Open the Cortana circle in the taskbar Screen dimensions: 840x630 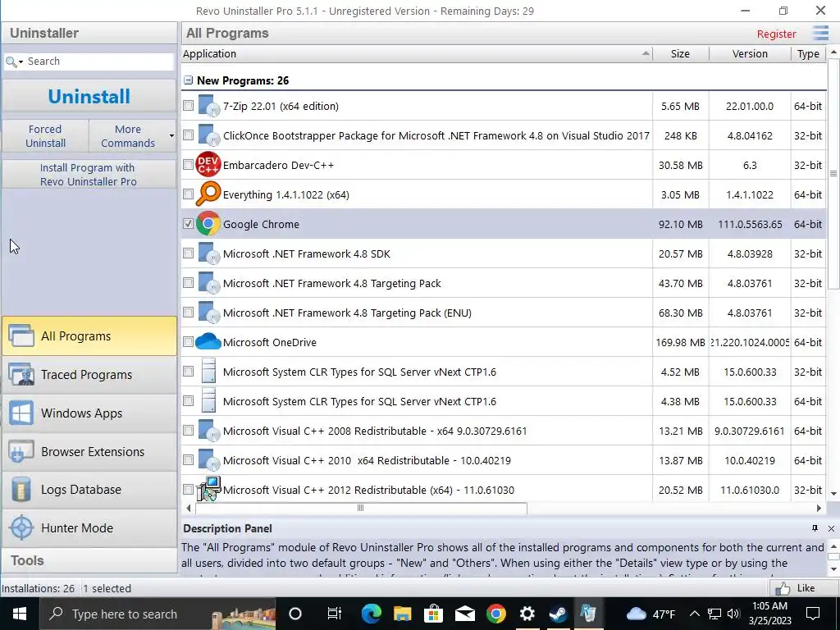point(295,614)
